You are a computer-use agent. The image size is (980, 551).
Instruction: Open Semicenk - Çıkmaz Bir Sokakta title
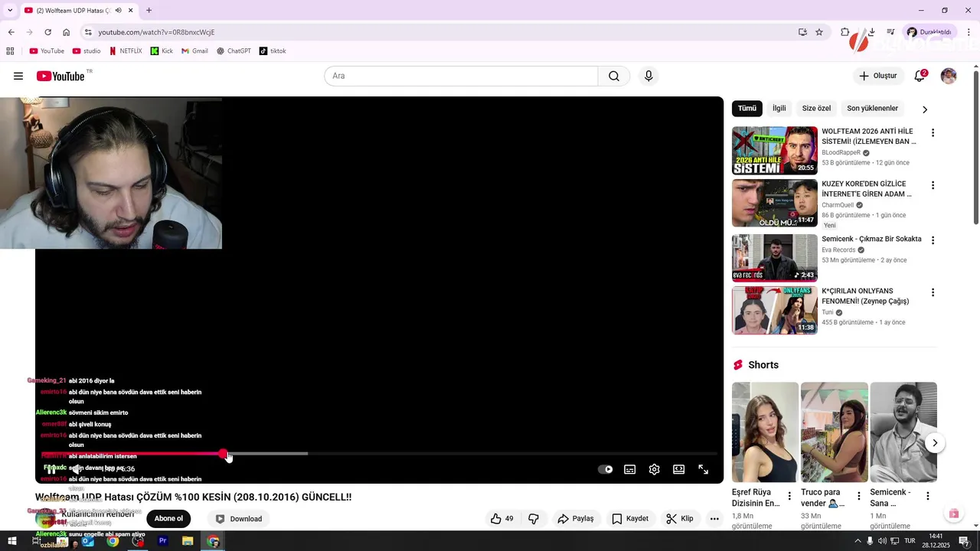pos(871,239)
